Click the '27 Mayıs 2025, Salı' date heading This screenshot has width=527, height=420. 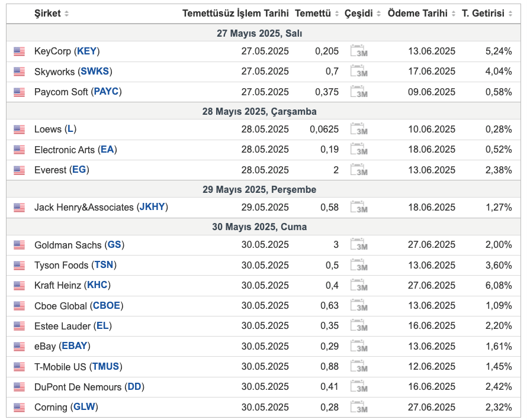(x=259, y=33)
